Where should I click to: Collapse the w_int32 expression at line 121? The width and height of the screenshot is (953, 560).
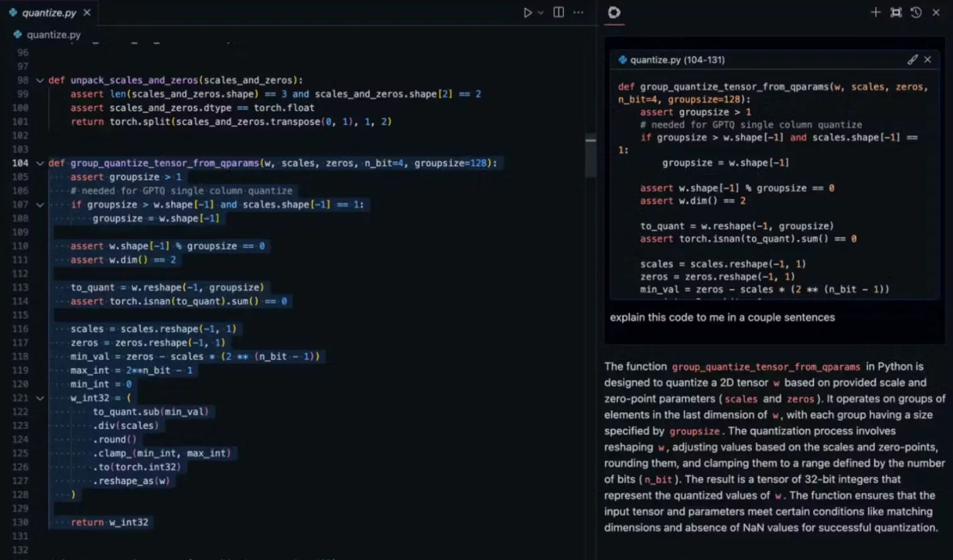40,398
